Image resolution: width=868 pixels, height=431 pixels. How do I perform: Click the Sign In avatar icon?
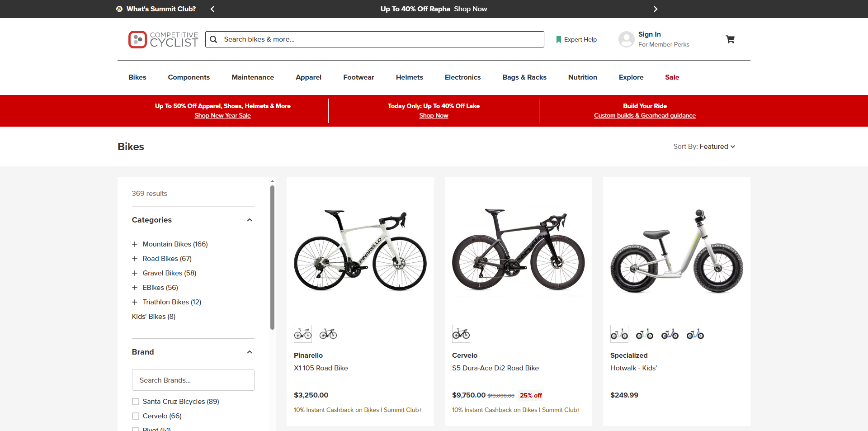click(627, 39)
